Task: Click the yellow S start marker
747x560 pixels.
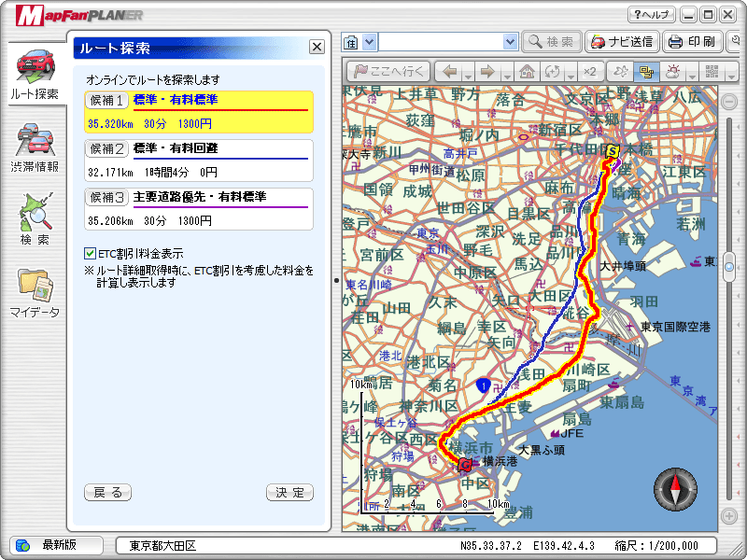Action: pyautogui.click(x=613, y=152)
